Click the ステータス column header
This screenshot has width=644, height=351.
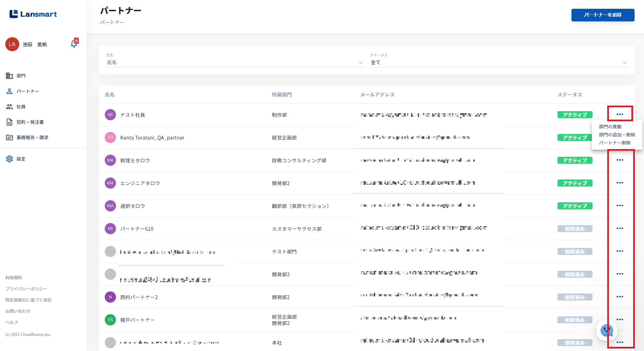coord(570,95)
